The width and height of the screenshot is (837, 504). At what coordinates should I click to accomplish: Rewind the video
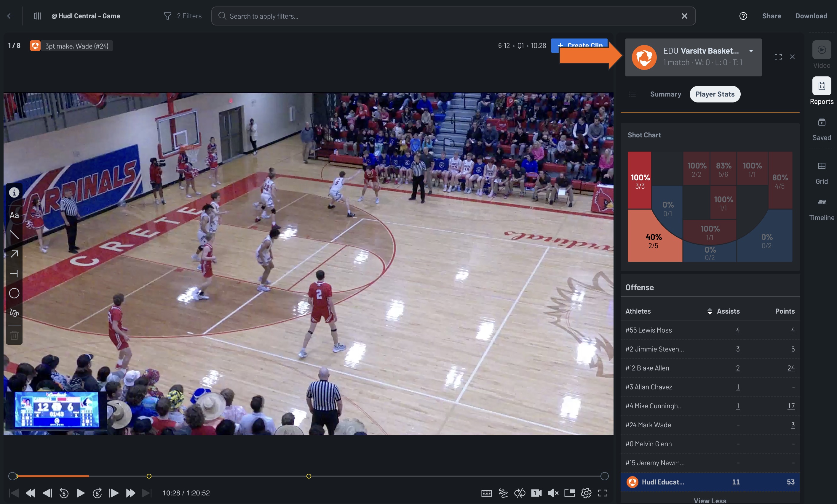[30, 493]
